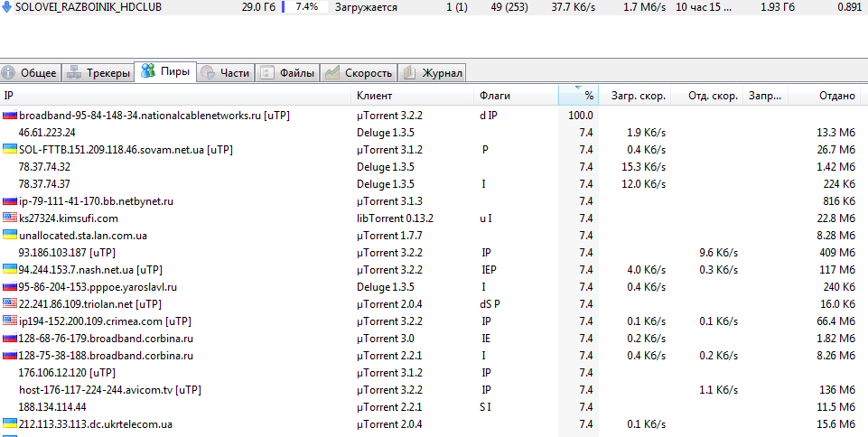Click the torrent ratio value 0.891
Screen dimensions: 868x437
[x=849, y=8]
